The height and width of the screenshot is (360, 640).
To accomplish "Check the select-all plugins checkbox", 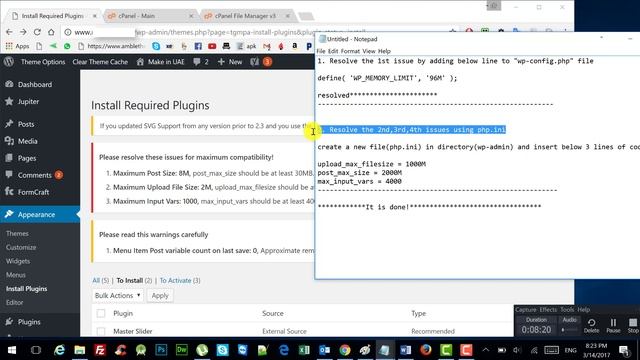I will (x=101, y=313).
